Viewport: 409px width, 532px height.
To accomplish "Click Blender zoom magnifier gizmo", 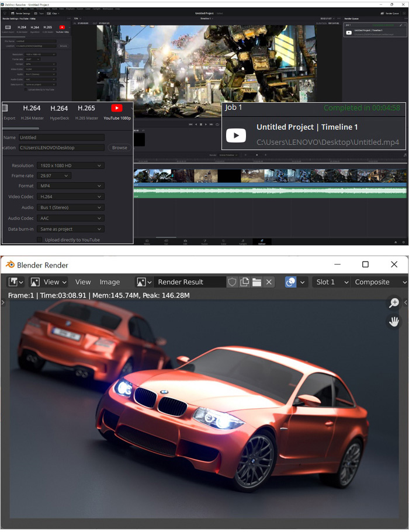I will (x=394, y=302).
